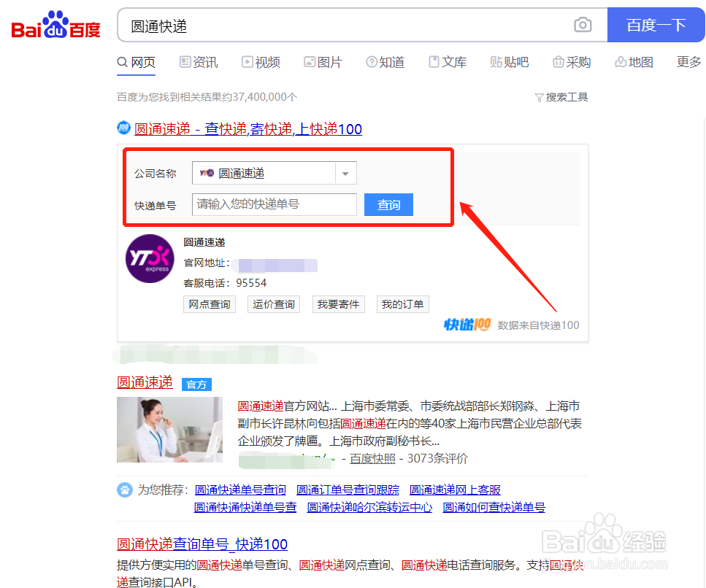Click the 运价查询 button

pos(274,304)
